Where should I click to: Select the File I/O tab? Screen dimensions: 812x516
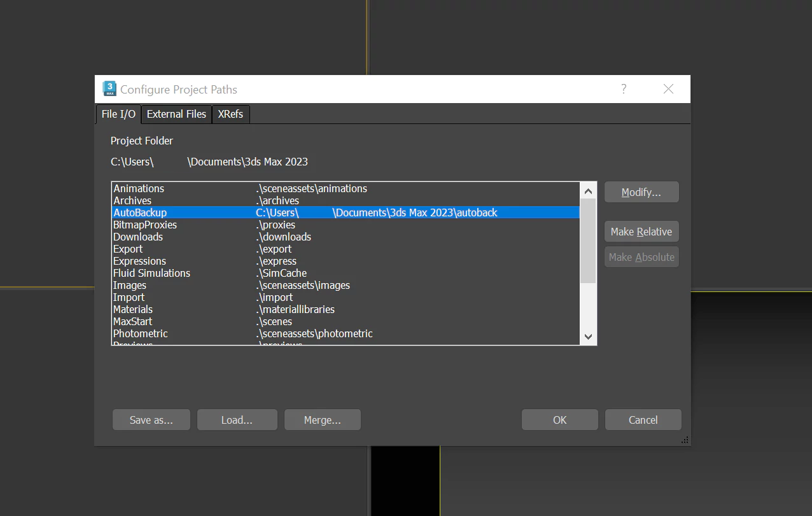[x=118, y=114]
